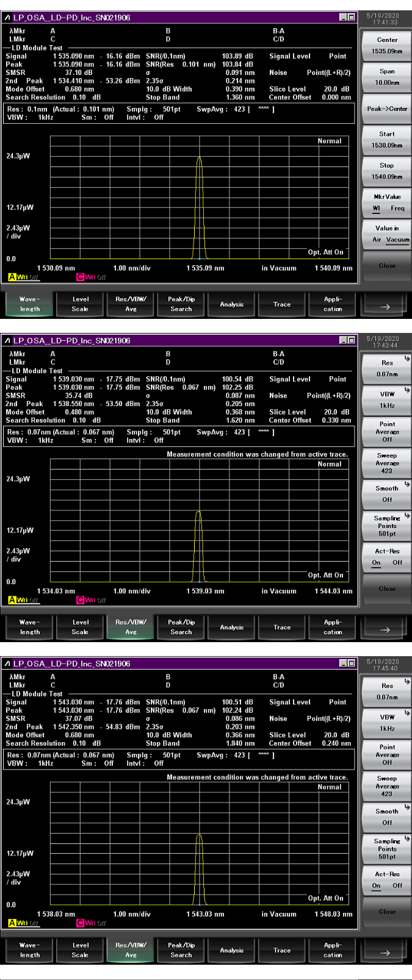This screenshot has height=980, width=412.
Task: Switch MkrValue to Freq
Action: point(397,209)
